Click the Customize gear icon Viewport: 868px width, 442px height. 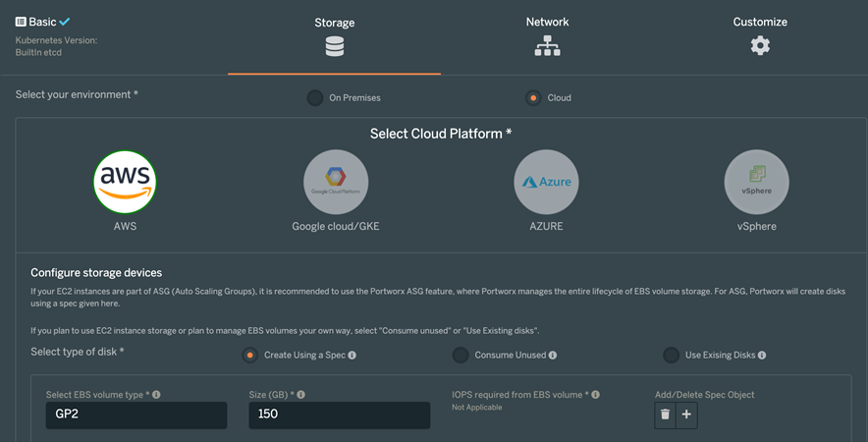(760, 45)
